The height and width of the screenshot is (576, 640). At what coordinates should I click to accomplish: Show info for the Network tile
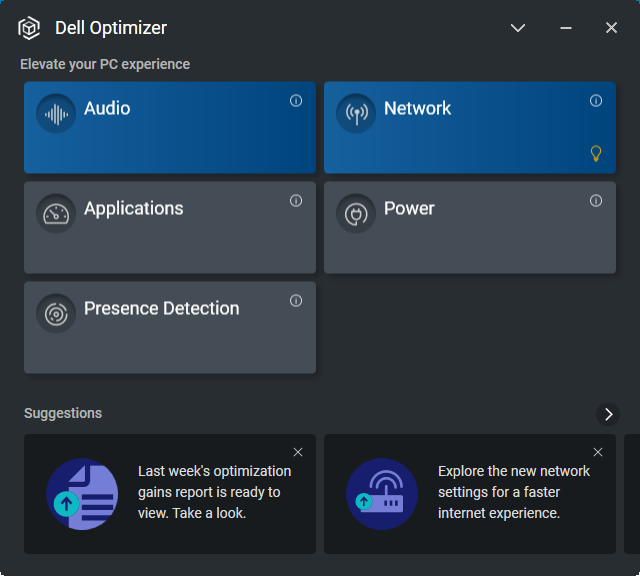click(x=596, y=101)
